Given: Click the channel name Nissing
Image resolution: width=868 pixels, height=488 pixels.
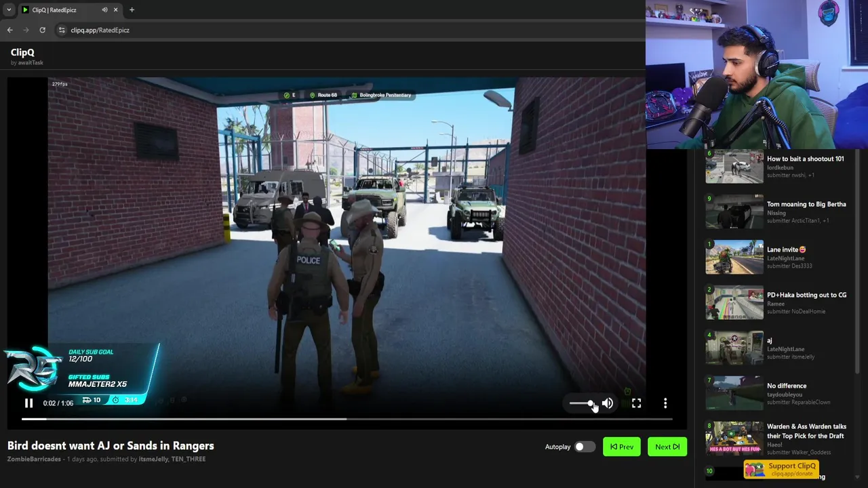Looking at the screenshot, I should pyautogui.click(x=776, y=213).
